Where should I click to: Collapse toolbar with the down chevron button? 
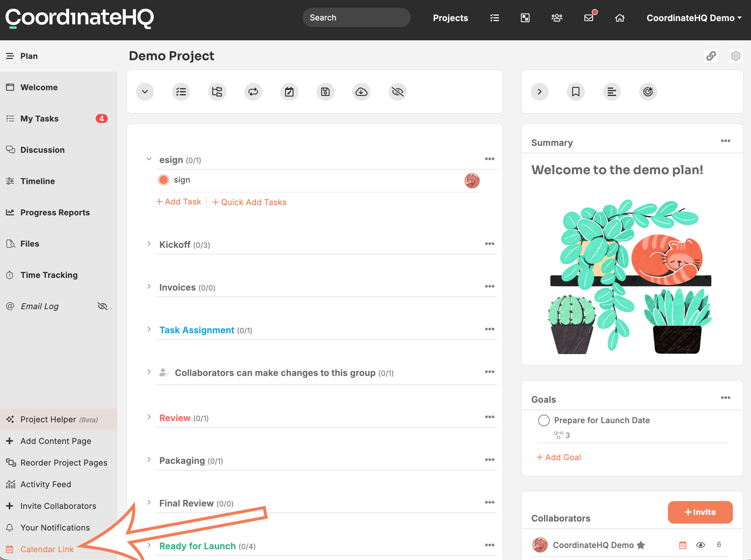click(x=145, y=92)
